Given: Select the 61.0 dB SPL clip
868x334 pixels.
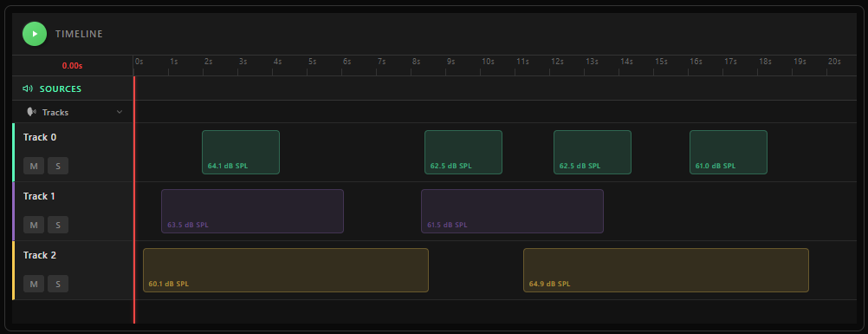Looking at the screenshot, I should pos(729,152).
